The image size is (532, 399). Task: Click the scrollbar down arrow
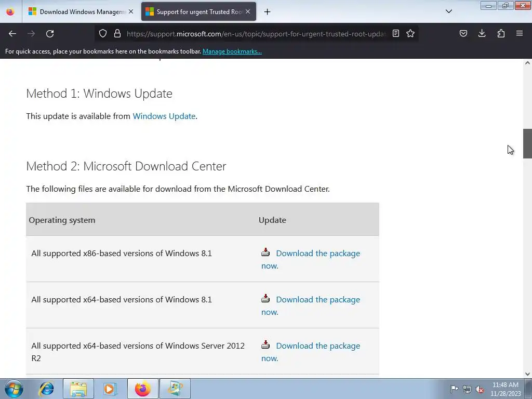(x=527, y=374)
